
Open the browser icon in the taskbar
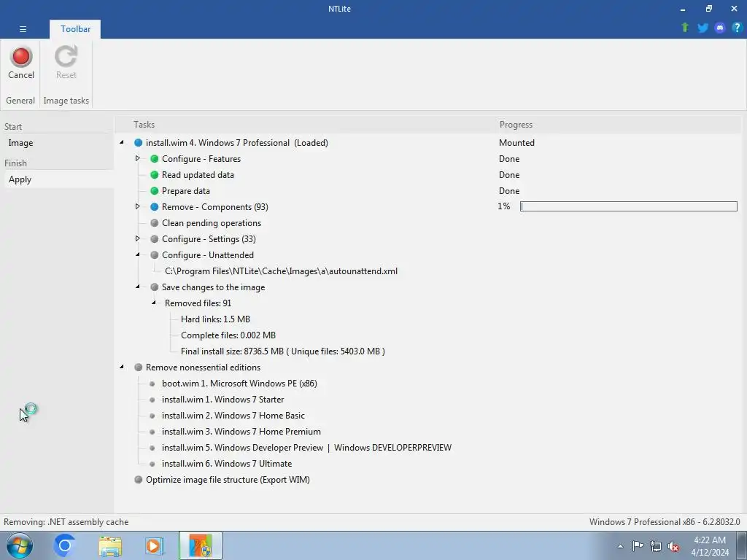click(x=64, y=545)
